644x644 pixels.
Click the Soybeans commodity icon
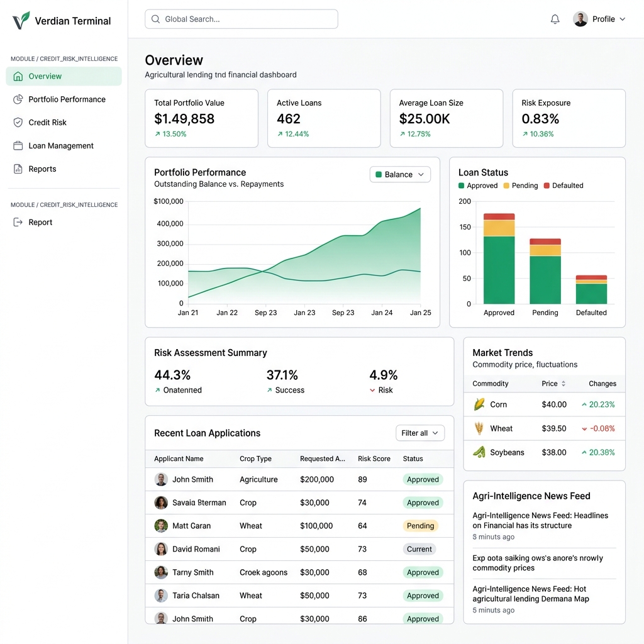pos(479,452)
